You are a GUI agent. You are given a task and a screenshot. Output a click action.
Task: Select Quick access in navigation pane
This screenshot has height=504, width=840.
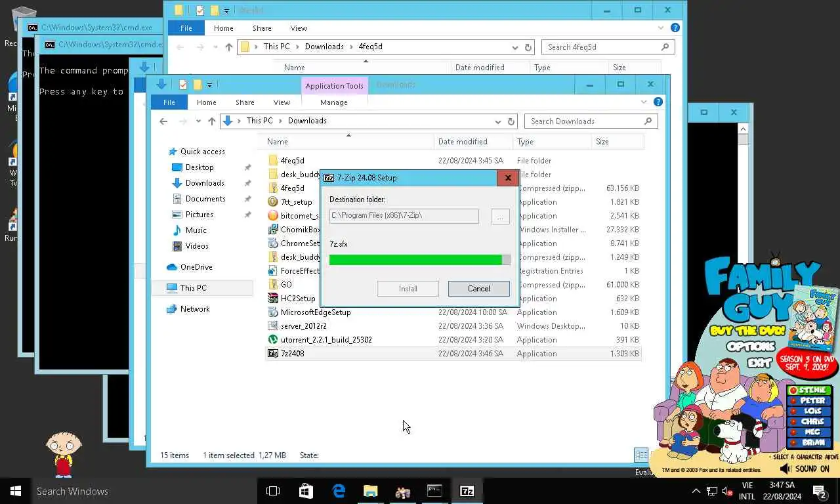(202, 152)
